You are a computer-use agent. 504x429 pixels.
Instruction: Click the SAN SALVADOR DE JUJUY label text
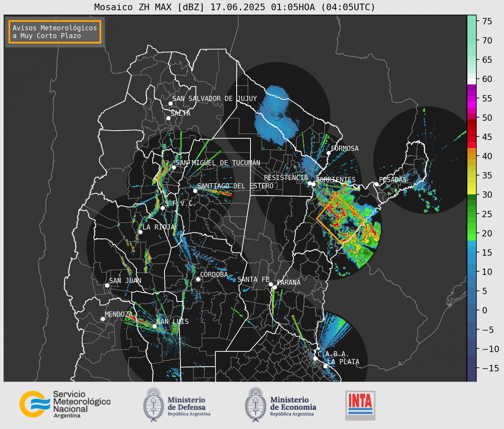coord(215,99)
